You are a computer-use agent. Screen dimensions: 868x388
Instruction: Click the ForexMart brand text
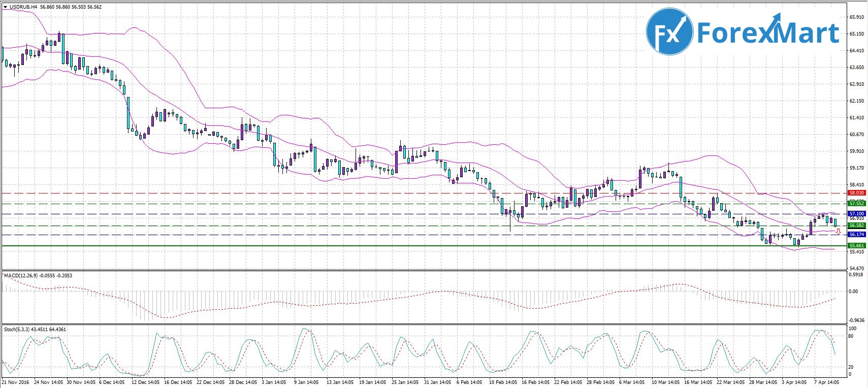coord(768,33)
